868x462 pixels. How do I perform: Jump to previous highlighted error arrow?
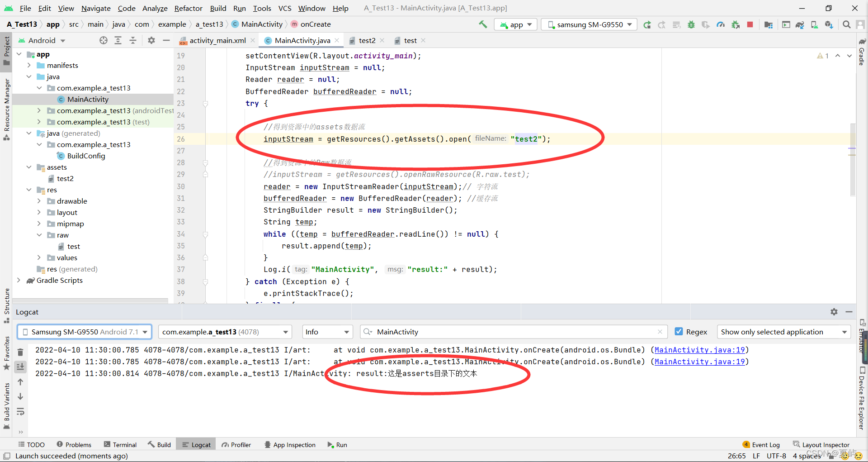tap(838, 56)
